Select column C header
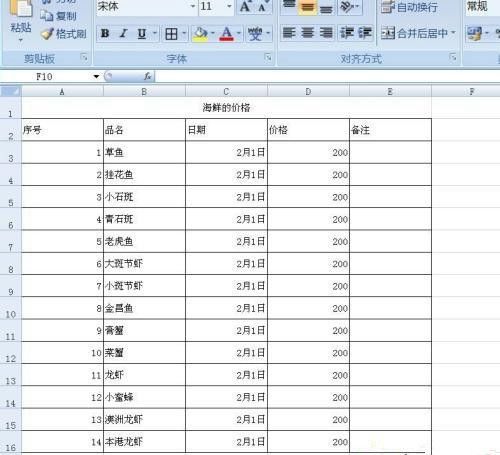 point(226,91)
